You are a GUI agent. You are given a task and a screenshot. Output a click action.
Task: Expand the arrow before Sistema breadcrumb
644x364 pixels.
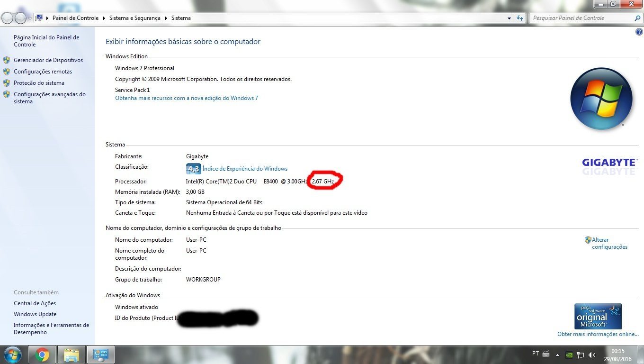tap(166, 18)
